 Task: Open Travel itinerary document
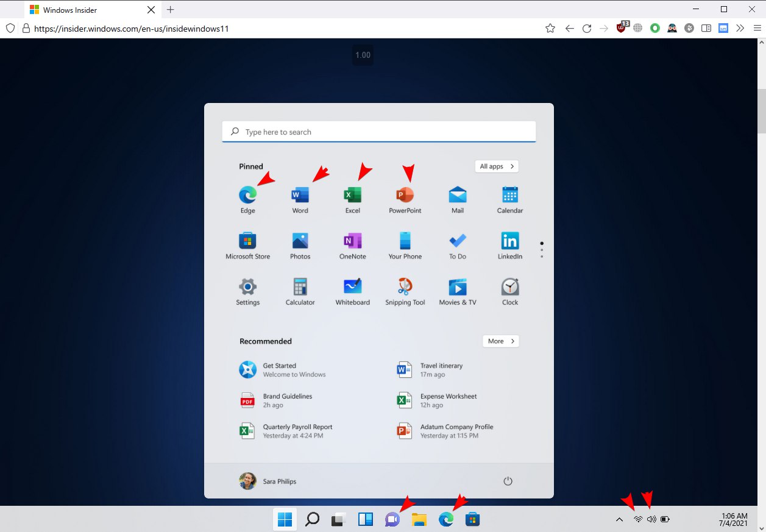coord(430,370)
